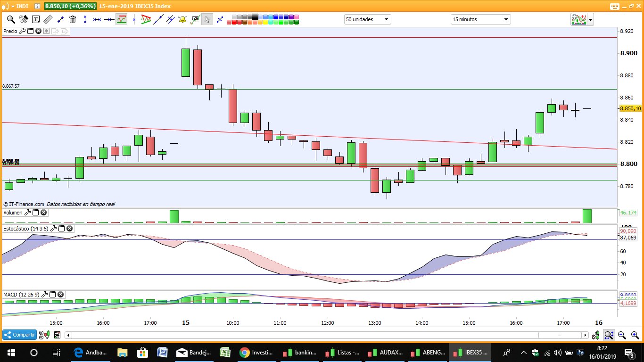644x362 pixels.
Task: Select the diagonal channel line tool
Action: tap(158, 19)
